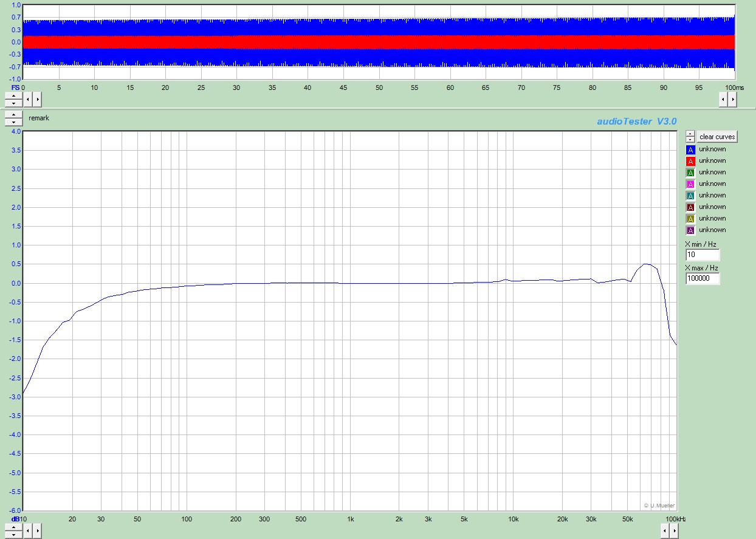
Task: Click the unknown label beside blue swatch
Action: pos(712,149)
